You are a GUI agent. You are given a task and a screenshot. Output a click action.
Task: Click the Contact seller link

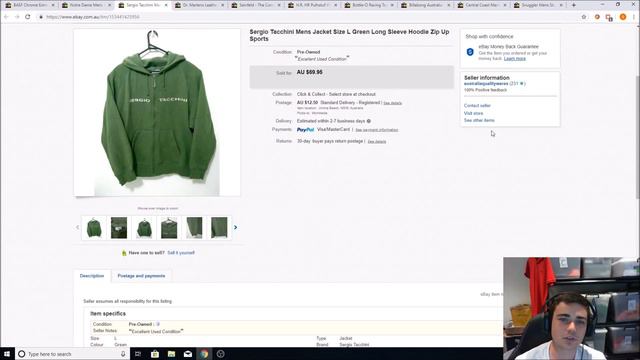pos(477,106)
